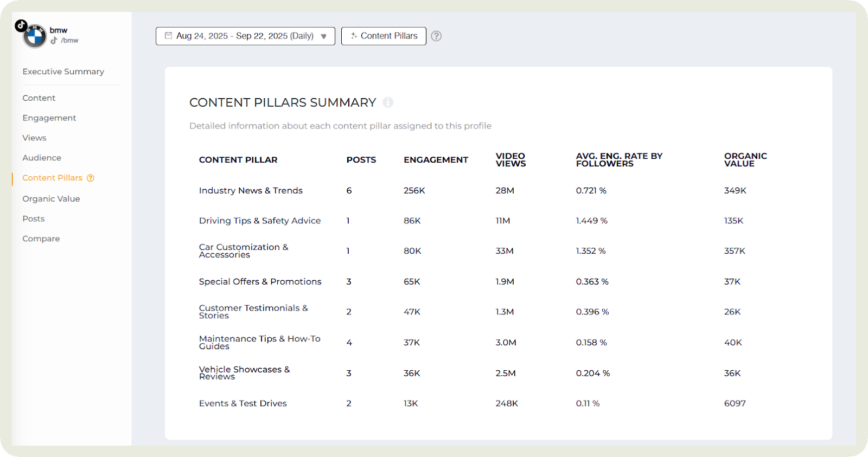Click the Organic Value column header

pyautogui.click(x=745, y=160)
